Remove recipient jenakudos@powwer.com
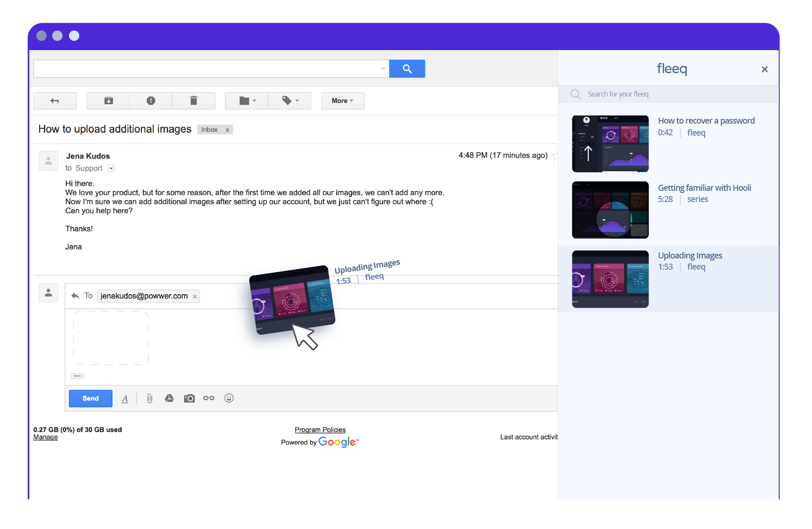 195,296
